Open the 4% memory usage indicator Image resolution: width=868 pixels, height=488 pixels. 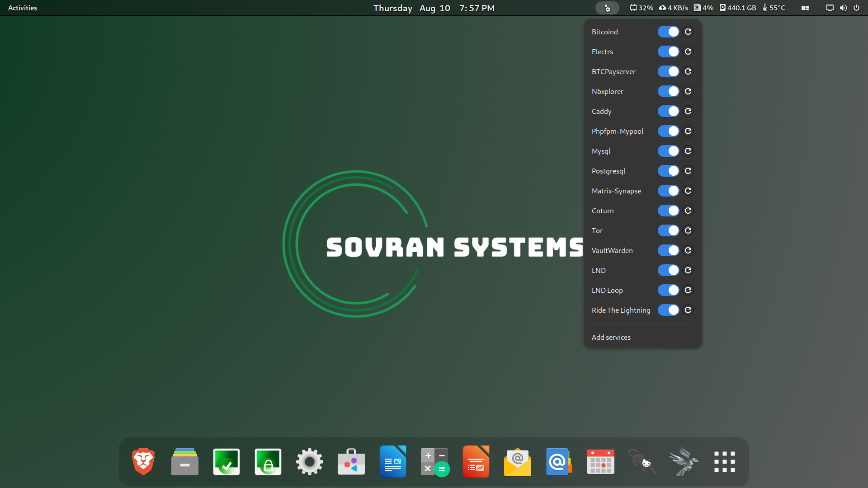703,8
